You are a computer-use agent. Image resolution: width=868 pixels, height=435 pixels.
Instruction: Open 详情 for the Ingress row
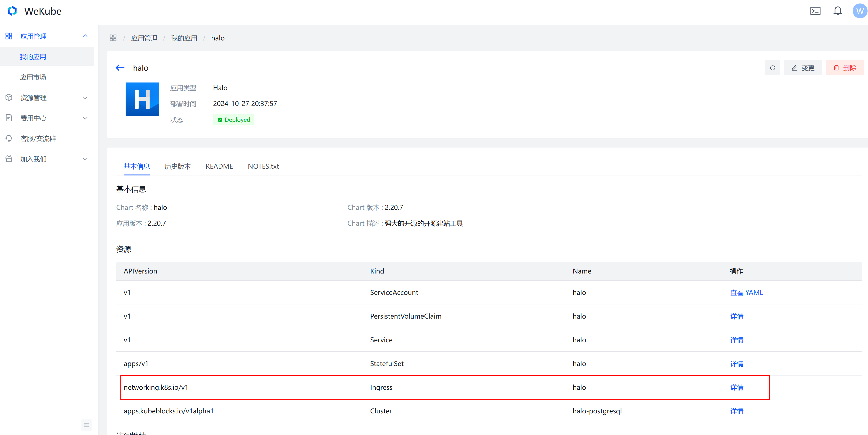coord(737,388)
